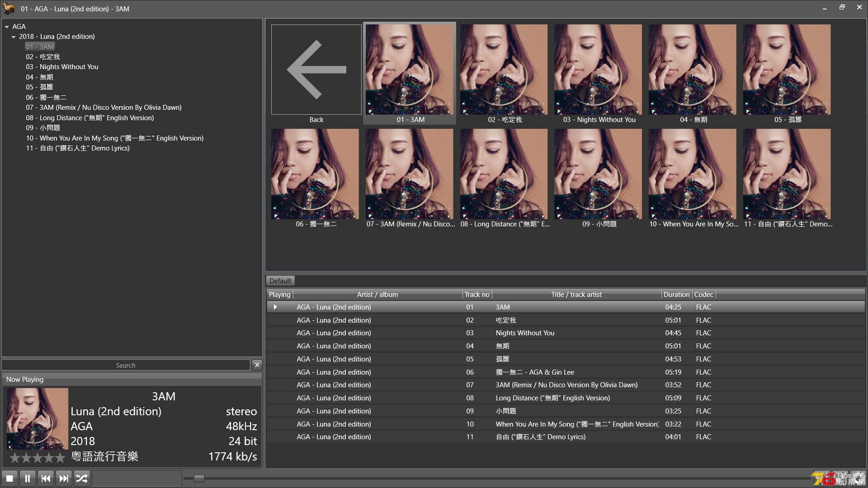Viewport: 868px width, 488px height.
Task: Sort by Track no column header
Action: coord(477,295)
